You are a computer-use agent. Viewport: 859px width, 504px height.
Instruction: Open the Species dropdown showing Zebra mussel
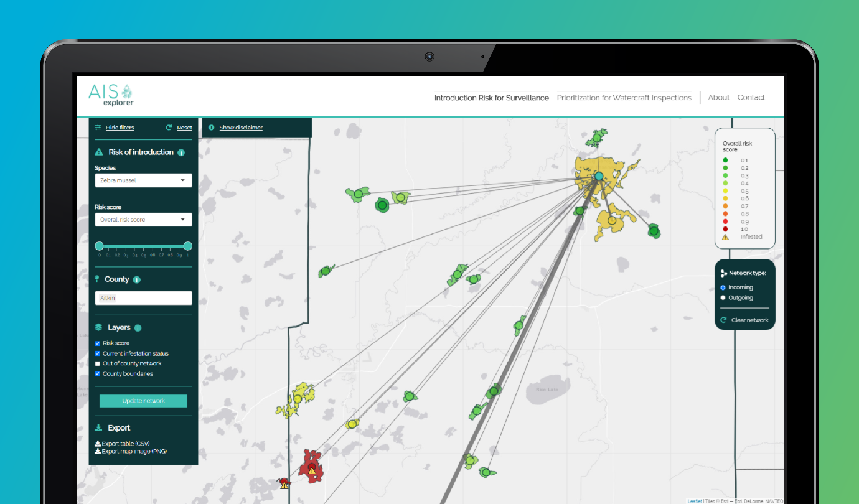pyautogui.click(x=143, y=180)
